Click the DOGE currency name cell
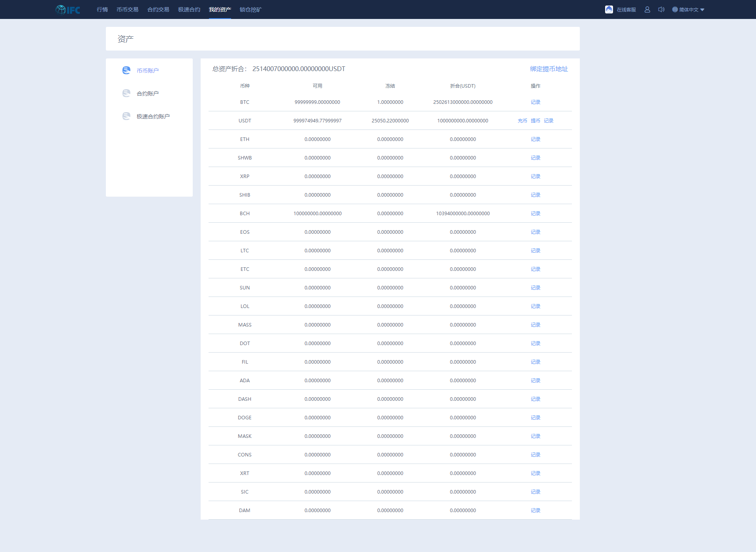The height and width of the screenshot is (552, 756). [x=245, y=417]
